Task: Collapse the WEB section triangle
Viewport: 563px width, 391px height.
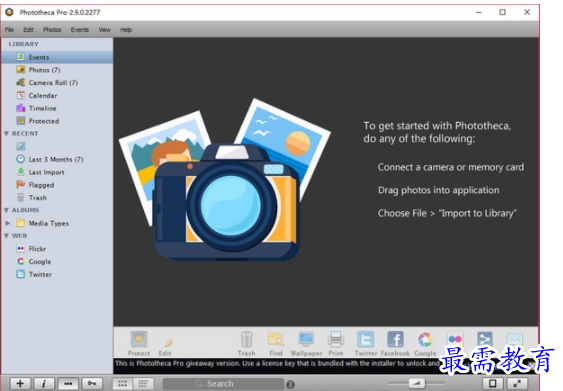Action: click(x=6, y=236)
